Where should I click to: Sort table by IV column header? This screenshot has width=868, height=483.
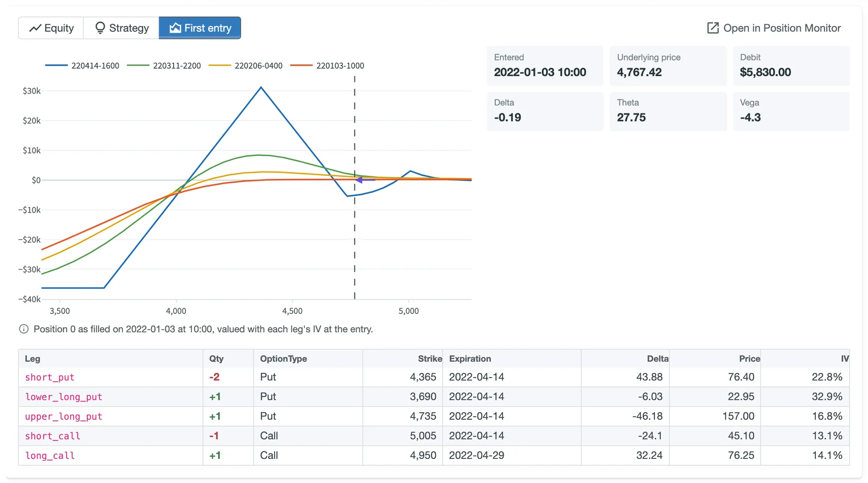click(805, 359)
